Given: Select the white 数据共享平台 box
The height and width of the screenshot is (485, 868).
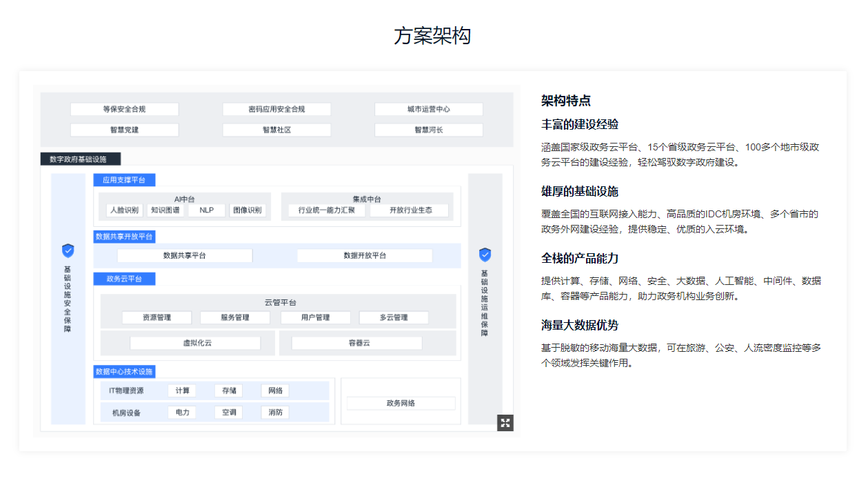Looking at the screenshot, I should click(x=185, y=256).
